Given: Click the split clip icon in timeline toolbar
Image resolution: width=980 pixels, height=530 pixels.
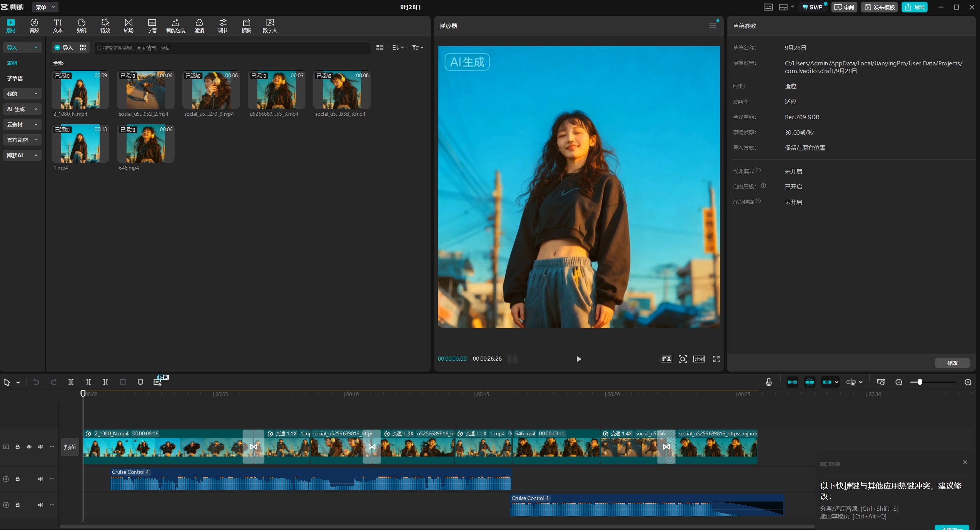Looking at the screenshot, I should click(x=71, y=382).
